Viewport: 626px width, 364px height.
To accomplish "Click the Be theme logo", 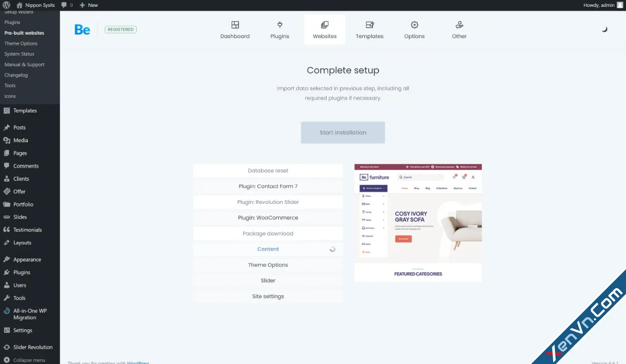I will click(82, 30).
